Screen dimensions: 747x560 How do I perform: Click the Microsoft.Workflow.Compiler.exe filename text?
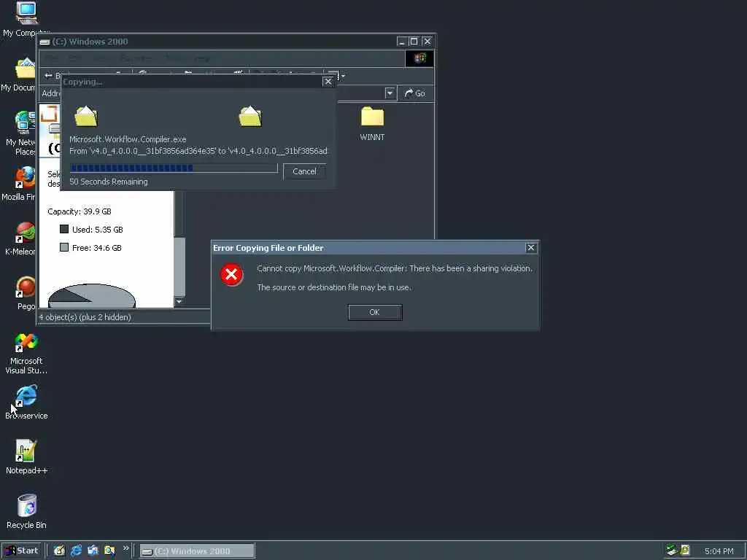coord(128,139)
